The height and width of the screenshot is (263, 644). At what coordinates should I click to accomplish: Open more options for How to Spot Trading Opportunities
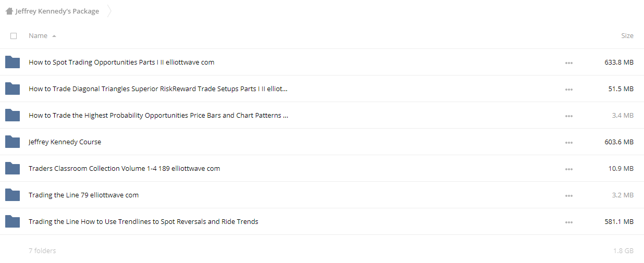568,63
